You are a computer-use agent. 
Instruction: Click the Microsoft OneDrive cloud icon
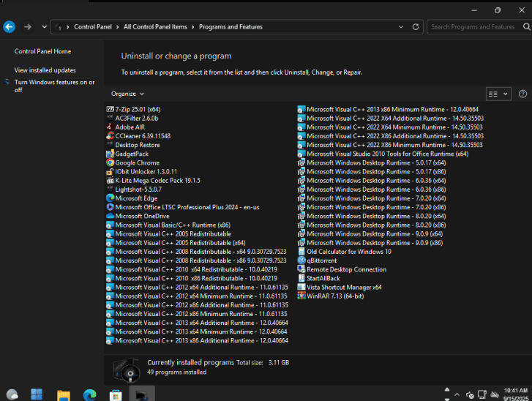coord(110,216)
